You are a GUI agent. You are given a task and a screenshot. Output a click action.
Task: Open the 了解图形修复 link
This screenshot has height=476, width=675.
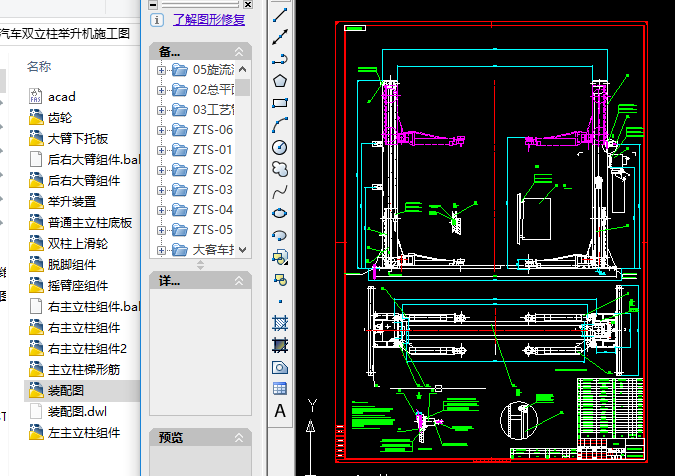pos(208,19)
